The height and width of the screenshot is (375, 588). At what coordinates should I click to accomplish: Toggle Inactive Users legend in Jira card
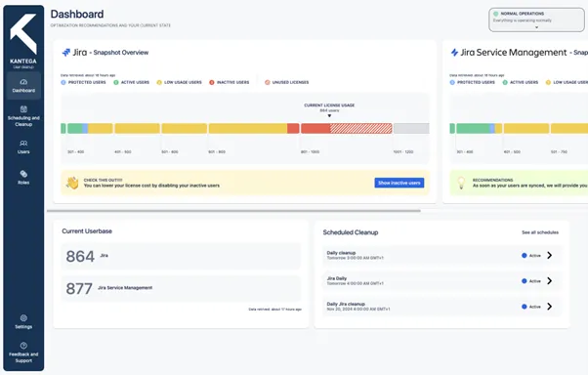[230, 82]
